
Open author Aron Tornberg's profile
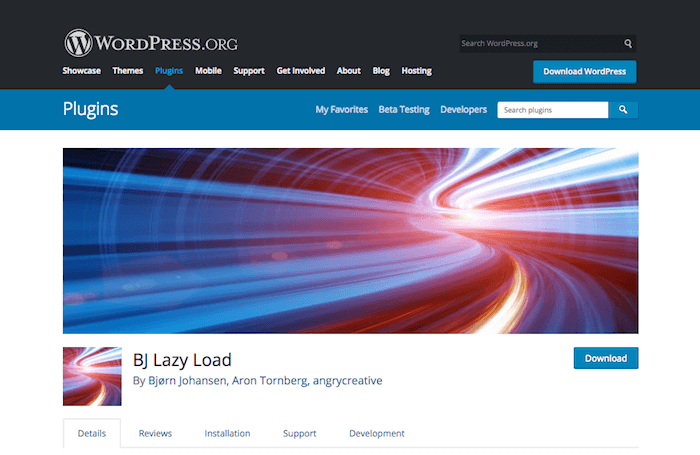[x=270, y=380]
